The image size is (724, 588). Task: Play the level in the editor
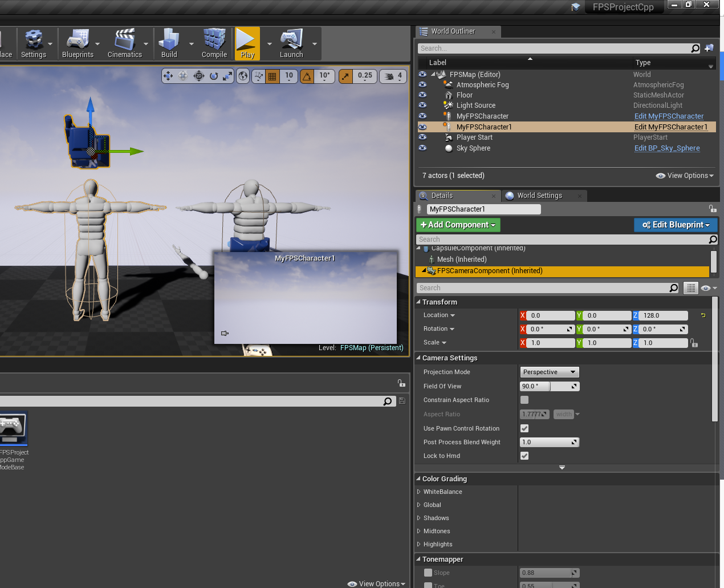click(247, 44)
